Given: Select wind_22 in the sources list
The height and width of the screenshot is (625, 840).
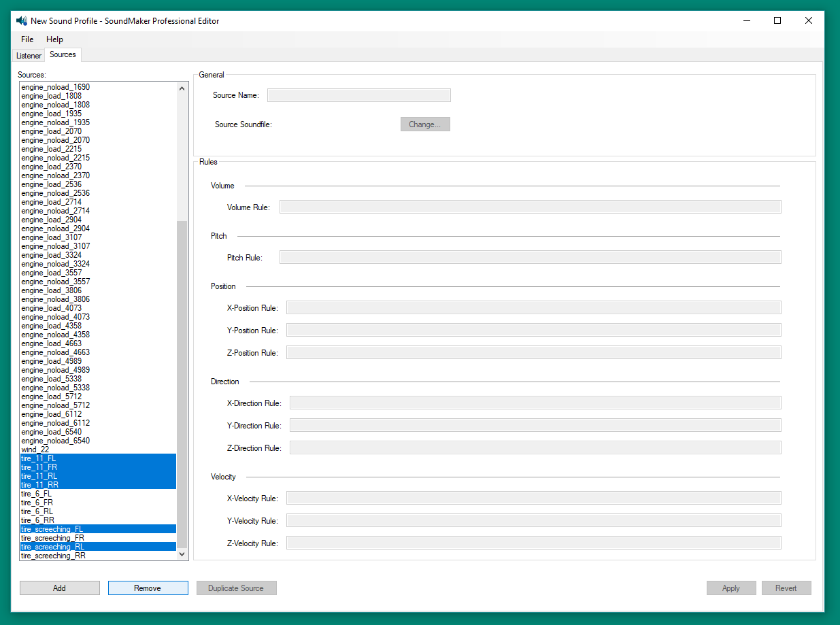Looking at the screenshot, I should [98, 450].
